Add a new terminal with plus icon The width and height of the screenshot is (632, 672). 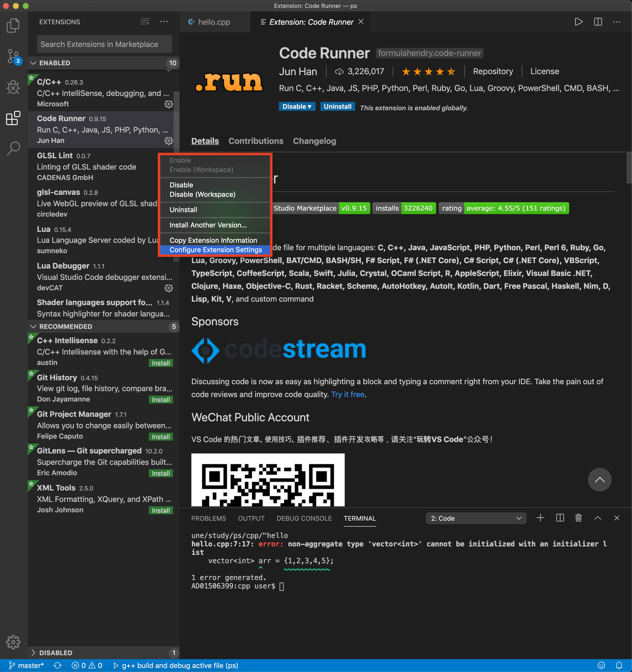coord(540,518)
